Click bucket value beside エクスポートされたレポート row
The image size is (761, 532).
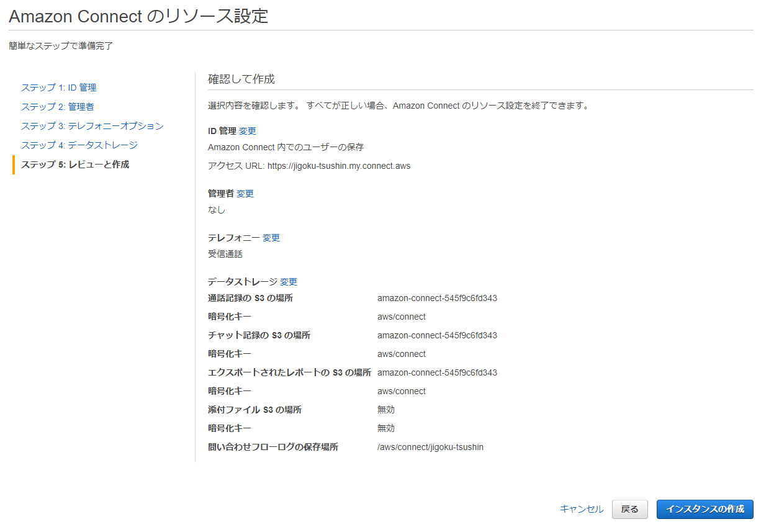[x=437, y=372]
